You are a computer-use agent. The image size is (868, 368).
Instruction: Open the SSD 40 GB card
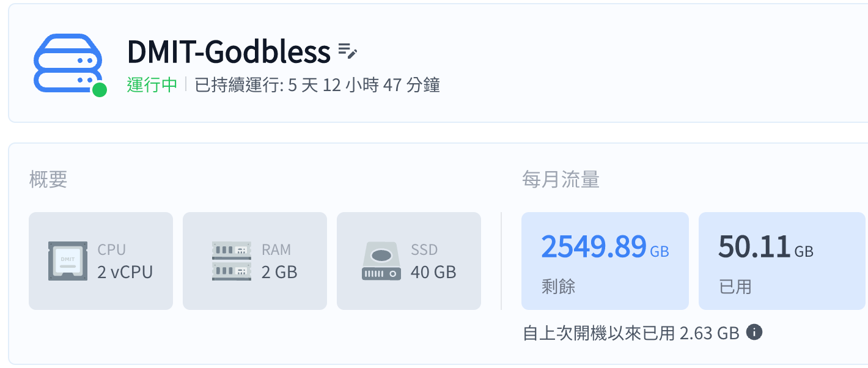click(409, 261)
